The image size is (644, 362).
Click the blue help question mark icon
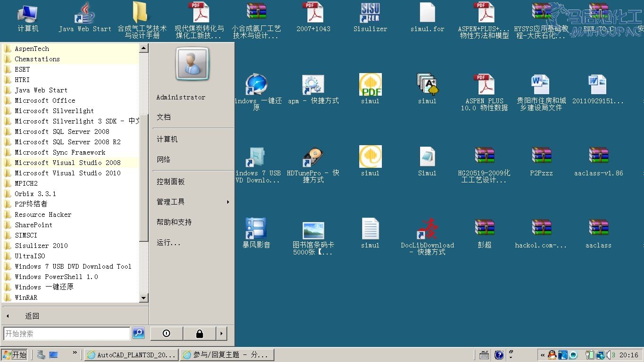(x=499, y=355)
